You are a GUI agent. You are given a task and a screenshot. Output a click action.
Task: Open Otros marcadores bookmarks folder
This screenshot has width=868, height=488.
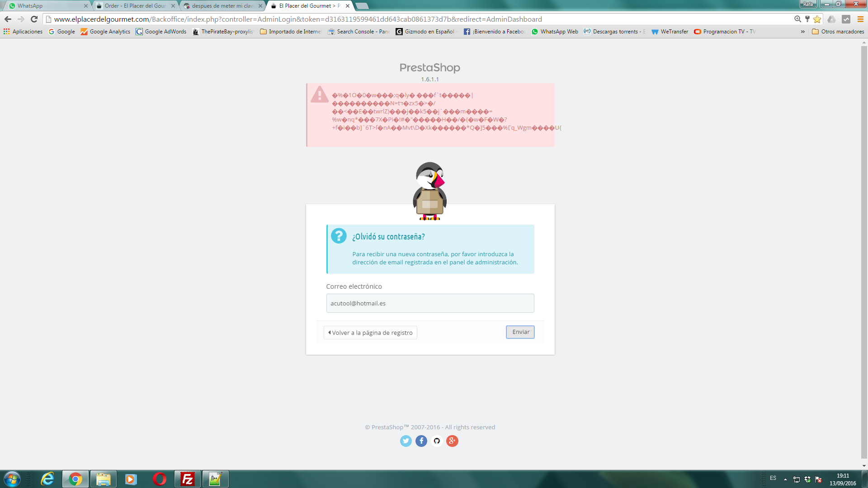pos(838,32)
